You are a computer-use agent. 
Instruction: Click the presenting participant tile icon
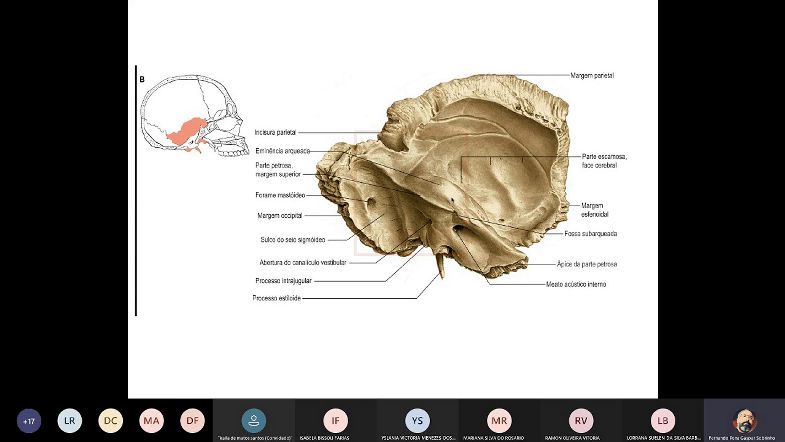click(254, 420)
